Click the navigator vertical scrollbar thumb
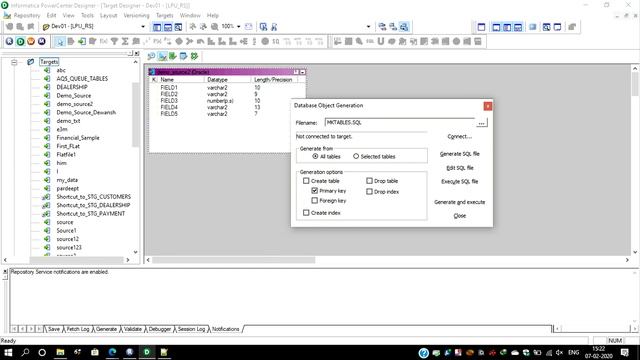The image size is (640, 360). click(x=136, y=114)
